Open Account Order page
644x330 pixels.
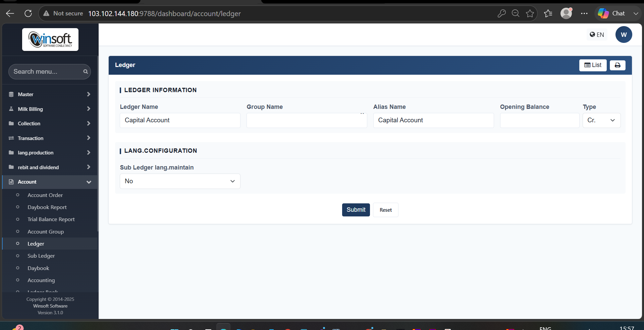[x=45, y=195]
